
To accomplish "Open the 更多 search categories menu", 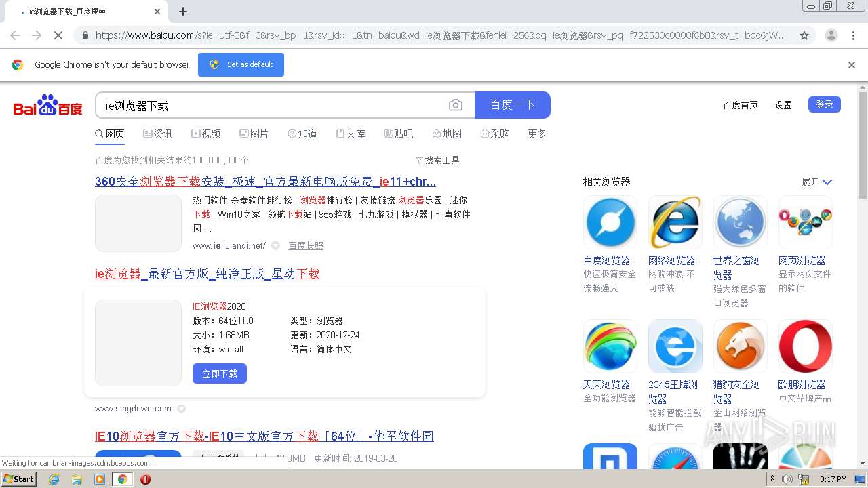I will point(537,134).
